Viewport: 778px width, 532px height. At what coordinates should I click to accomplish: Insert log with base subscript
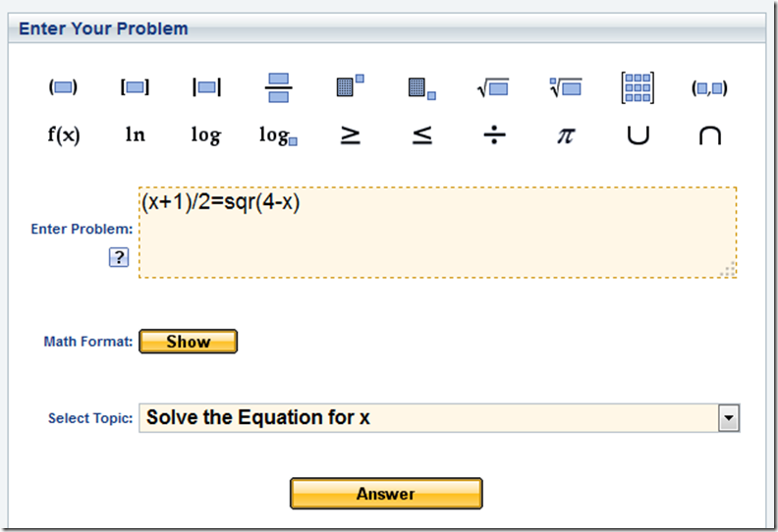pos(278,135)
